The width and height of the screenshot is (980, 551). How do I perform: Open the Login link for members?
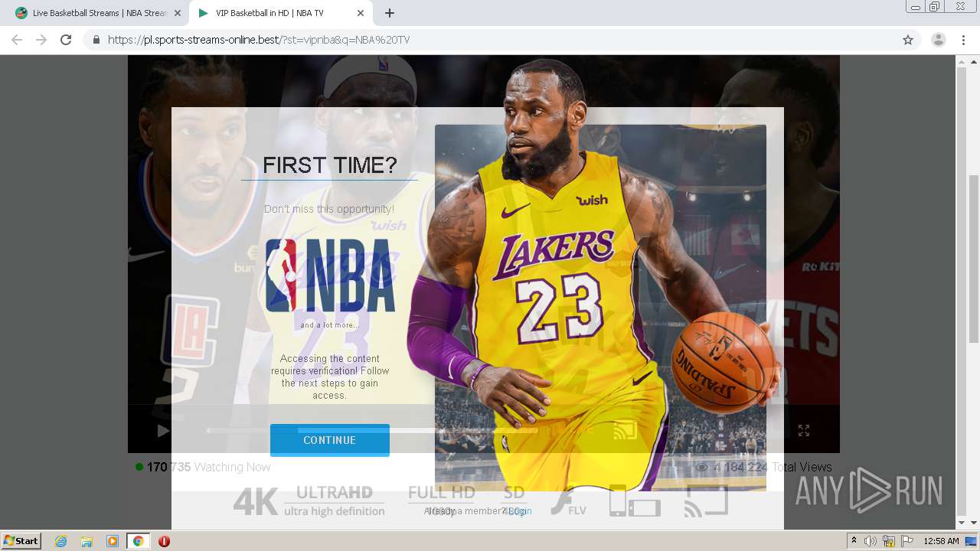pos(520,511)
